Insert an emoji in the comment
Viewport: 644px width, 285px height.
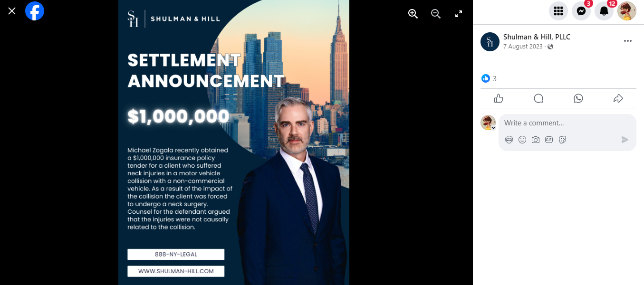522,140
